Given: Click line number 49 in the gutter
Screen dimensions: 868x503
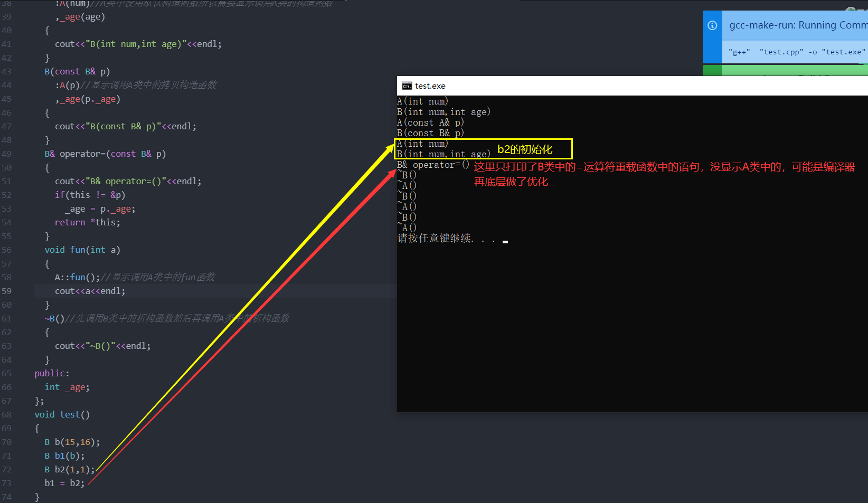Looking at the screenshot, I should pyautogui.click(x=6, y=154).
